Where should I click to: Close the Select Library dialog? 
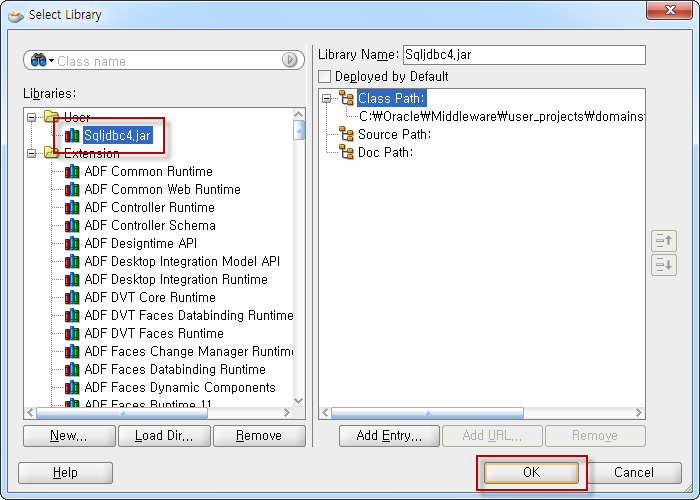pos(670,10)
